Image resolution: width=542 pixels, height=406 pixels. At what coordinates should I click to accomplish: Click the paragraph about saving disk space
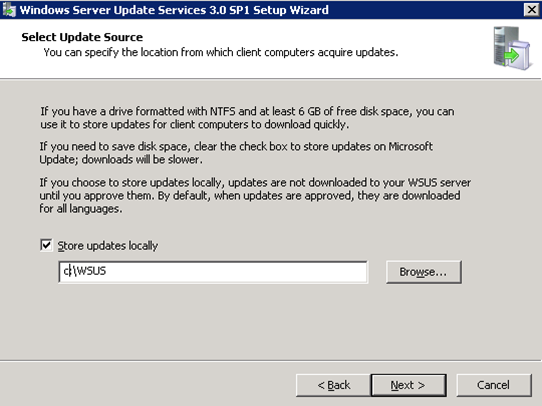point(236,153)
